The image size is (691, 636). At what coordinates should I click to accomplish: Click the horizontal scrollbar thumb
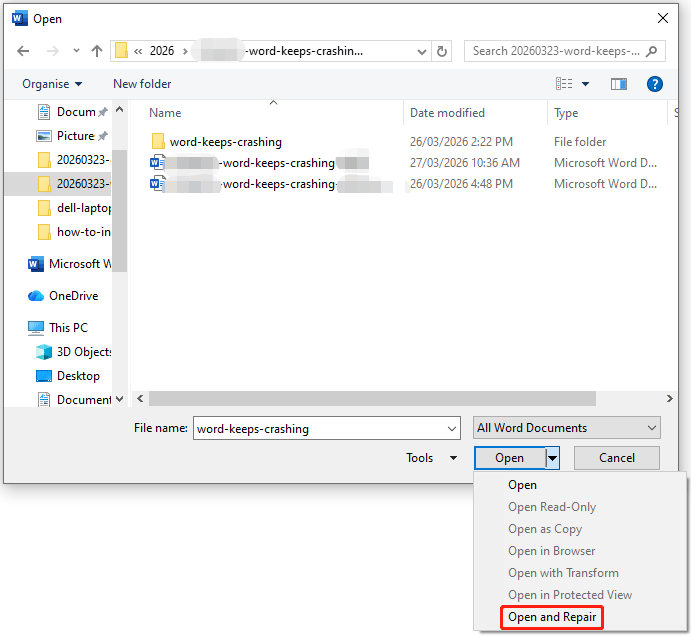(x=372, y=399)
